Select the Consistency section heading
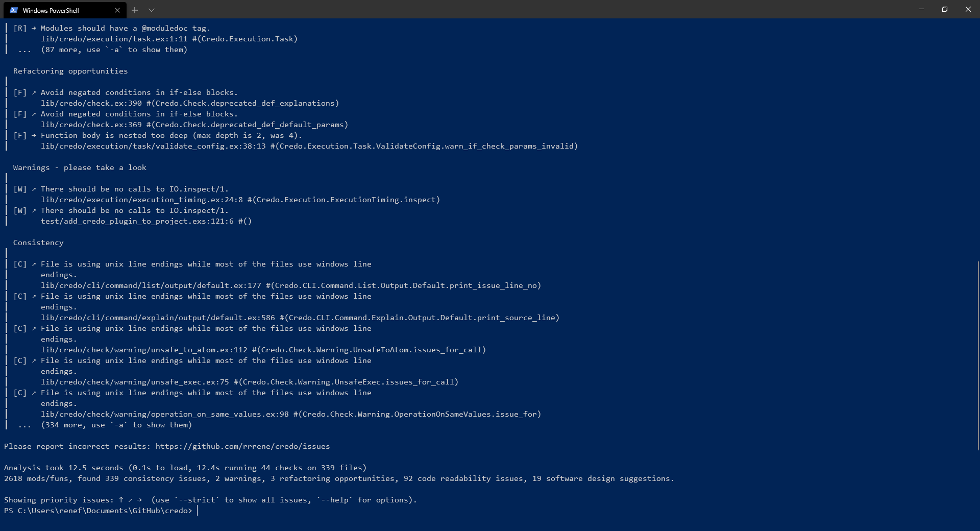Viewport: 980px width, 531px height. tap(38, 243)
